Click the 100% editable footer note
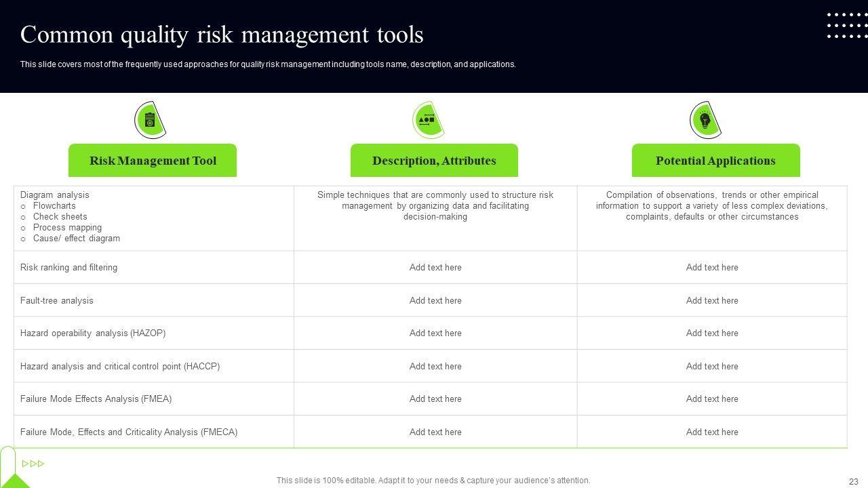Screen dimensions: 868x488 click(x=433, y=480)
